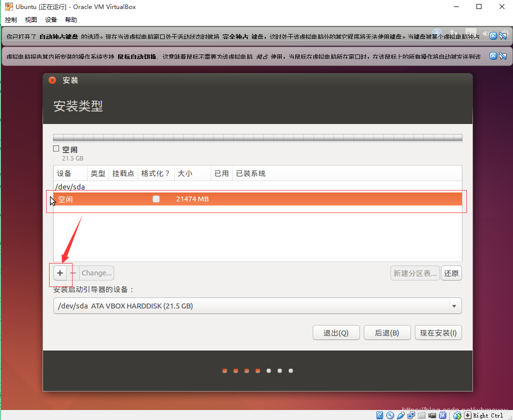Click the Change... button

pyautogui.click(x=97, y=273)
